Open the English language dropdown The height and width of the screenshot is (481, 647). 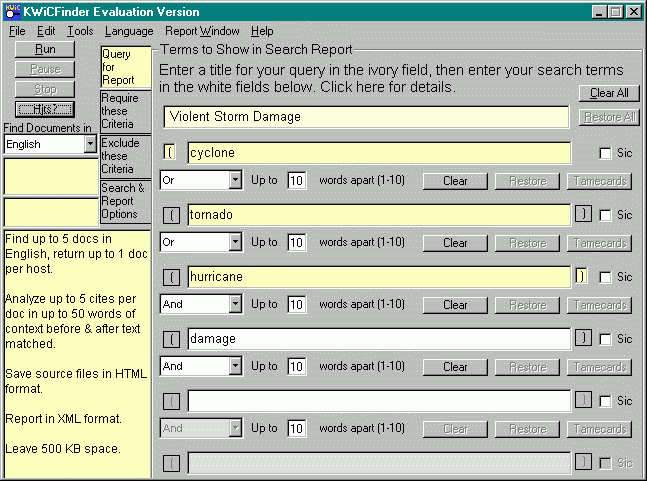tap(90, 144)
